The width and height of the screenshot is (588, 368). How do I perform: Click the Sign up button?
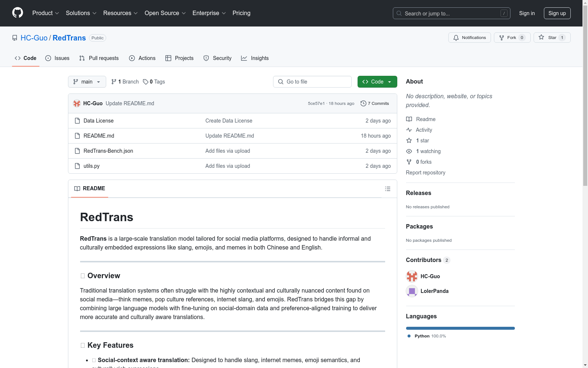tap(557, 13)
